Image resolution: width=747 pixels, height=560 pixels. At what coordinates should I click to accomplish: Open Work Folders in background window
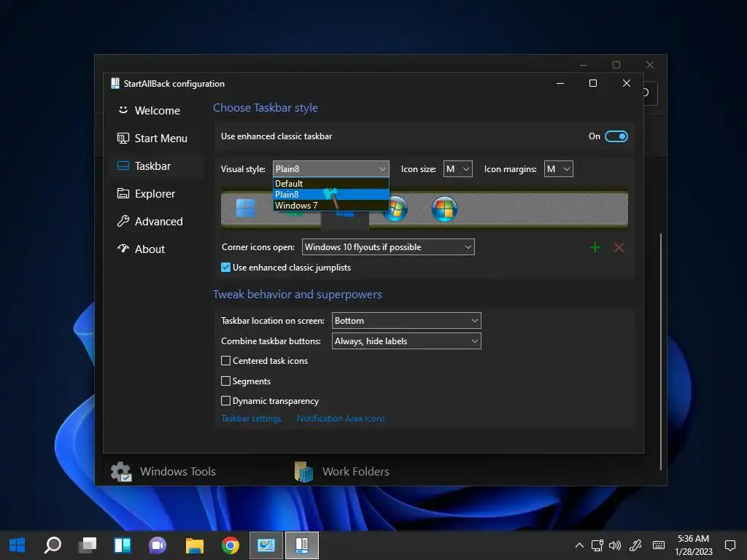(x=342, y=472)
